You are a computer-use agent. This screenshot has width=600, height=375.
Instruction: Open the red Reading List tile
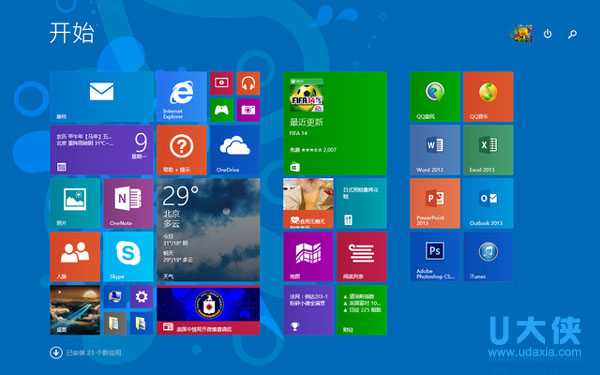click(362, 257)
